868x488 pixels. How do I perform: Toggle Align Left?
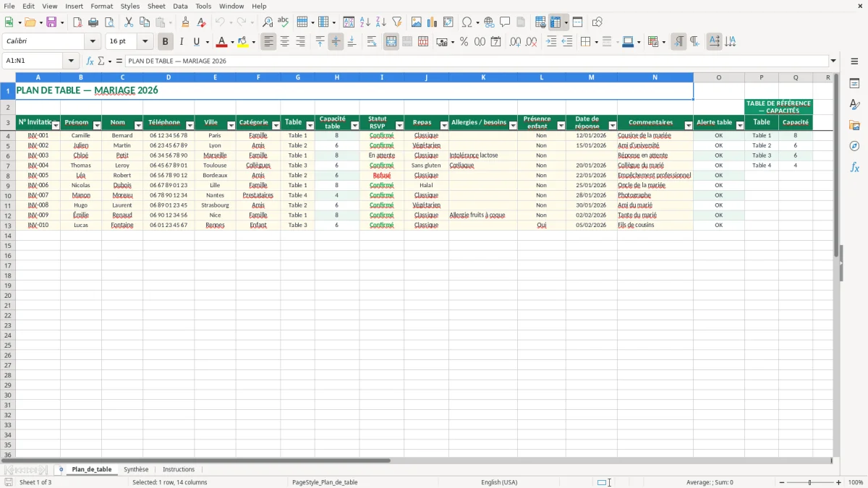pos(268,42)
